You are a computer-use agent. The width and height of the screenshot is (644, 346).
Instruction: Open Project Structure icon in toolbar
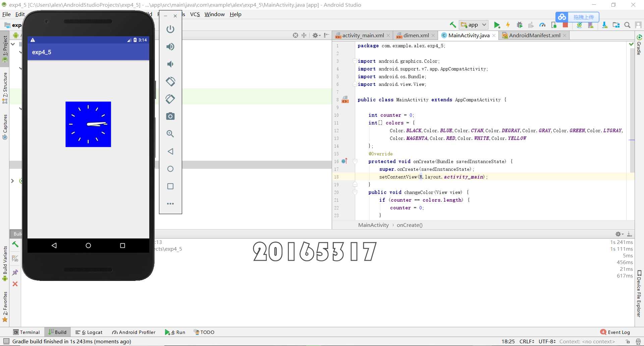click(x=616, y=25)
